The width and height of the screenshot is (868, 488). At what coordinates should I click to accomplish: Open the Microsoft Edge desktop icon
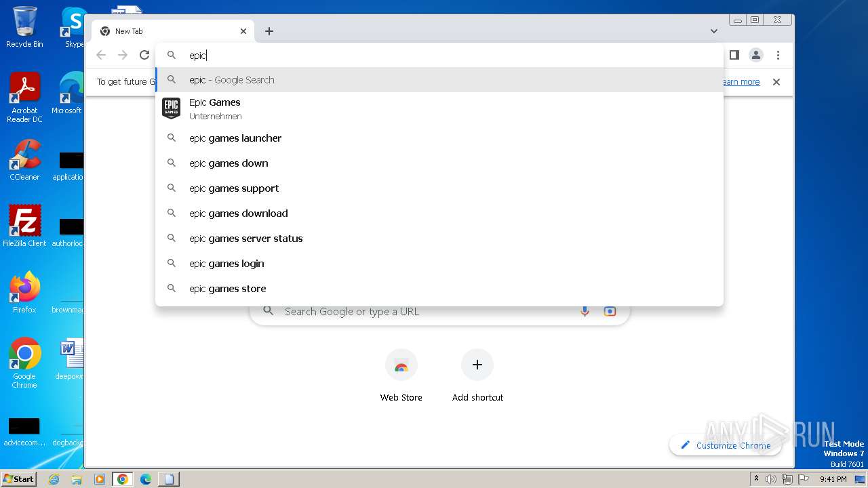(68, 94)
